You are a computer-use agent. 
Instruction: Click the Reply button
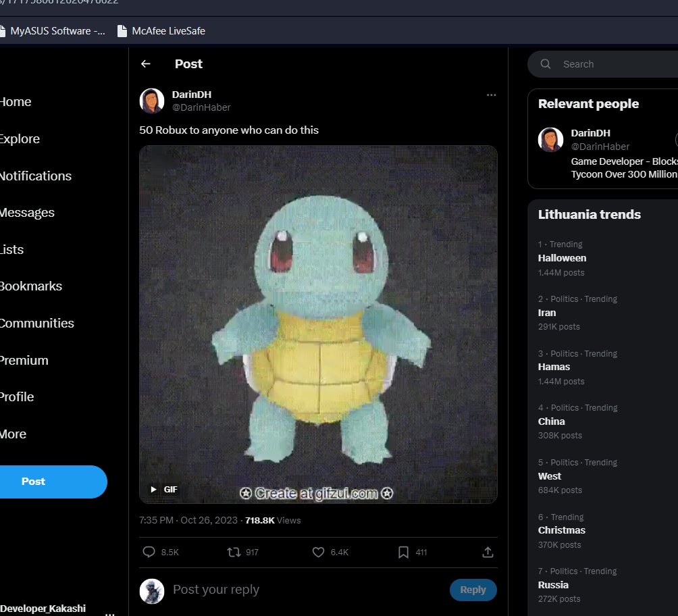473,590
